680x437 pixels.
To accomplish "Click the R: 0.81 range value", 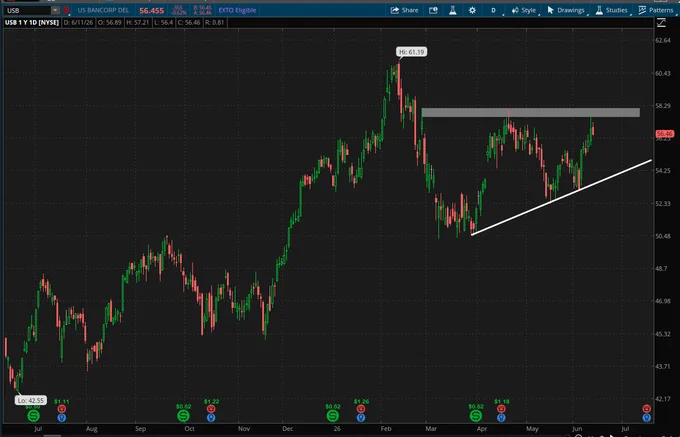I will (215, 22).
